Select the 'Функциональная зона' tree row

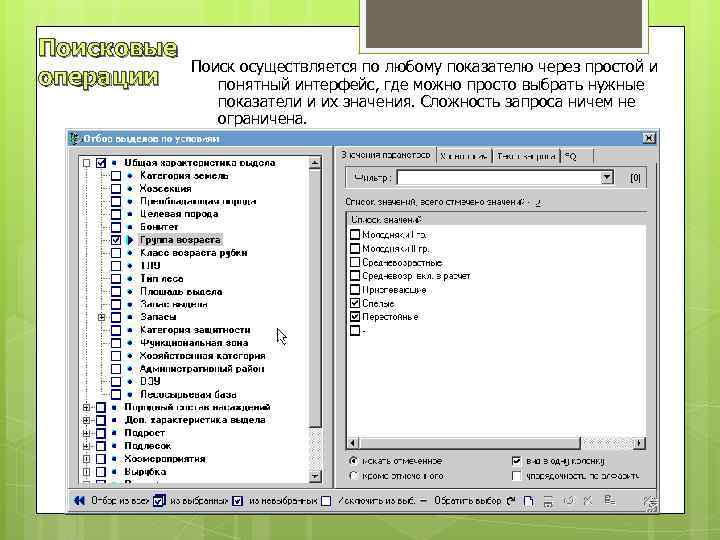(x=194, y=343)
